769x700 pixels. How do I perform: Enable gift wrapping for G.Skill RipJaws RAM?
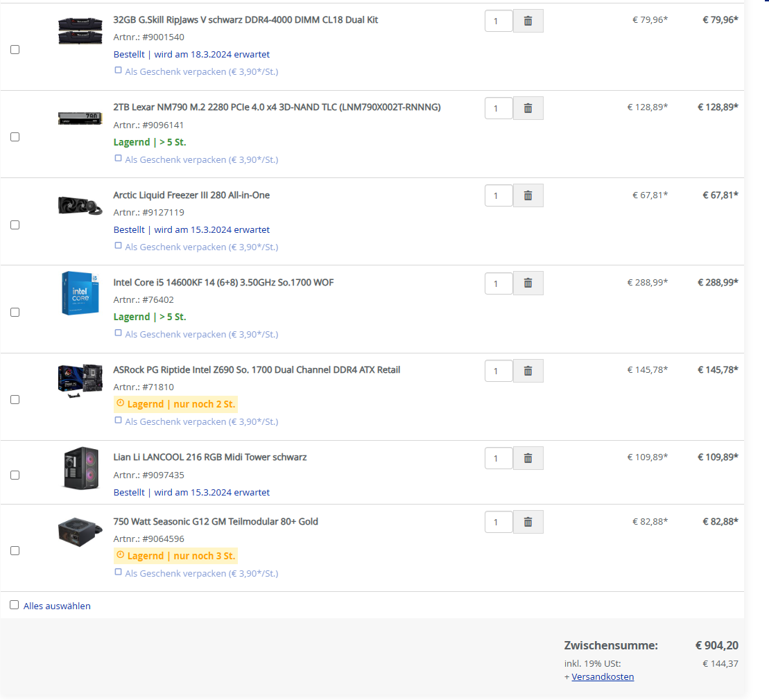point(118,70)
